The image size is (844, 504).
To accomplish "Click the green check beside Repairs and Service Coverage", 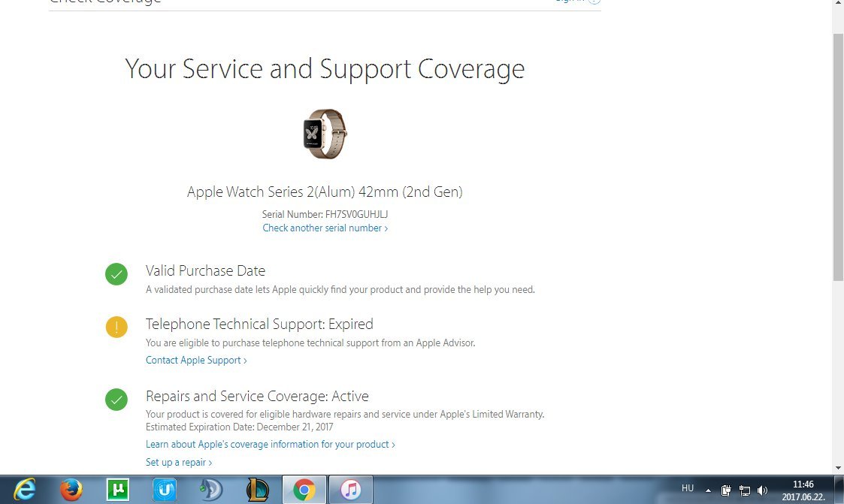I will [x=116, y=400].
